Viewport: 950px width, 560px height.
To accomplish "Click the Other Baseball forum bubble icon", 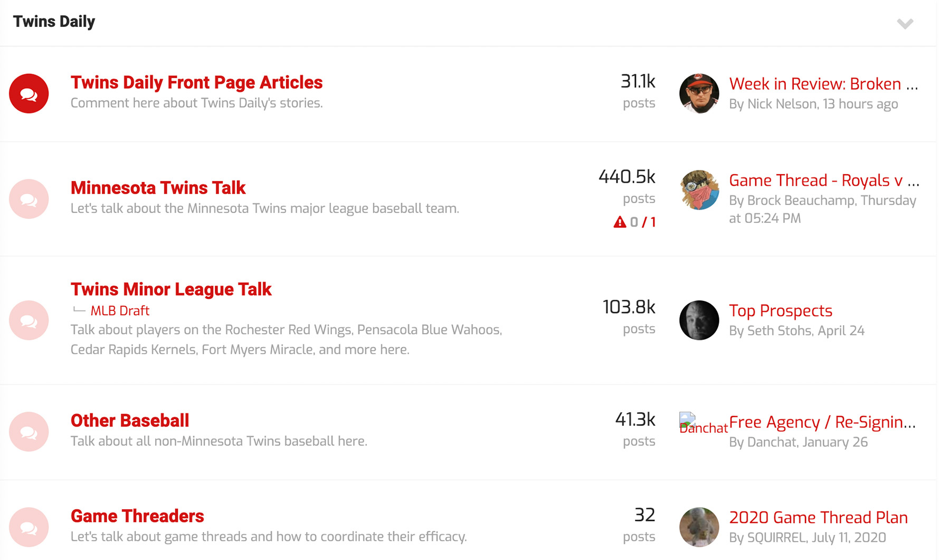I will click(x=29, y=432).
